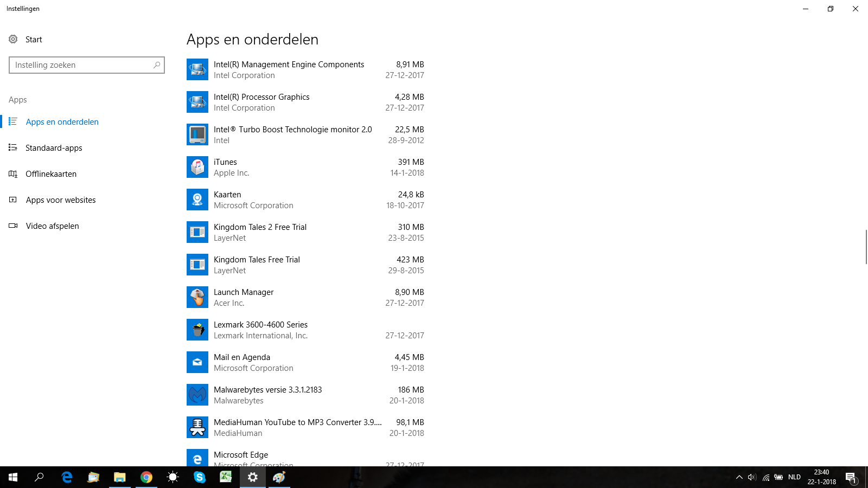Open the sun brightness app in taskbar
868x488 pixels.
pos(173,477)
